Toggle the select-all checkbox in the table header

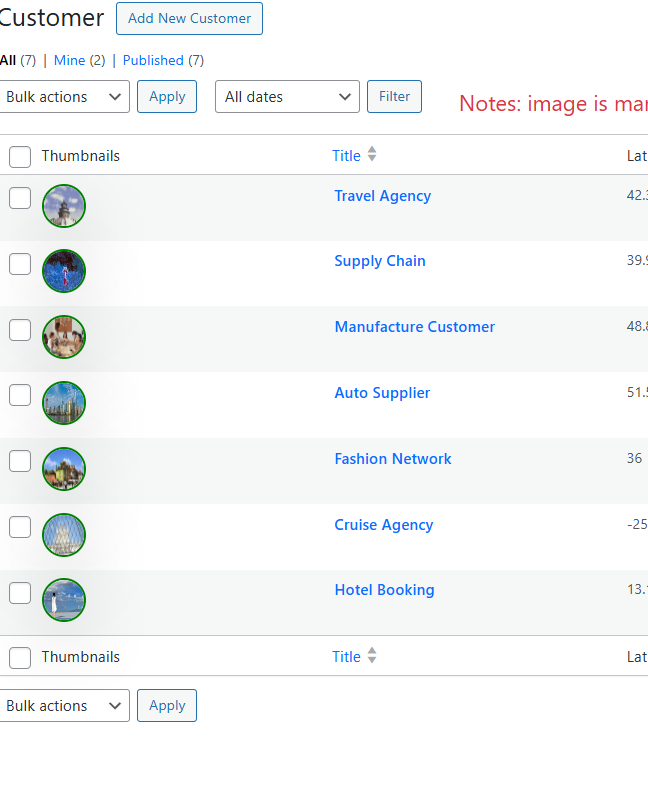[x=20, y=157]
